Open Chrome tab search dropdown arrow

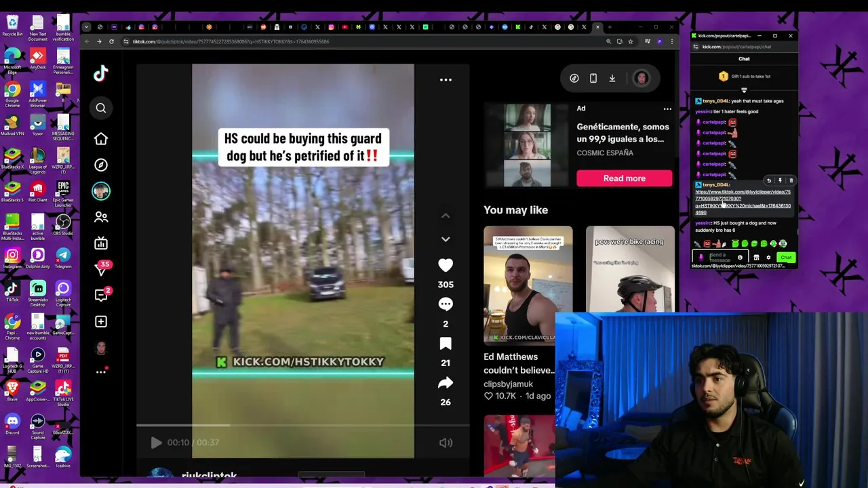tap(86, 27)
